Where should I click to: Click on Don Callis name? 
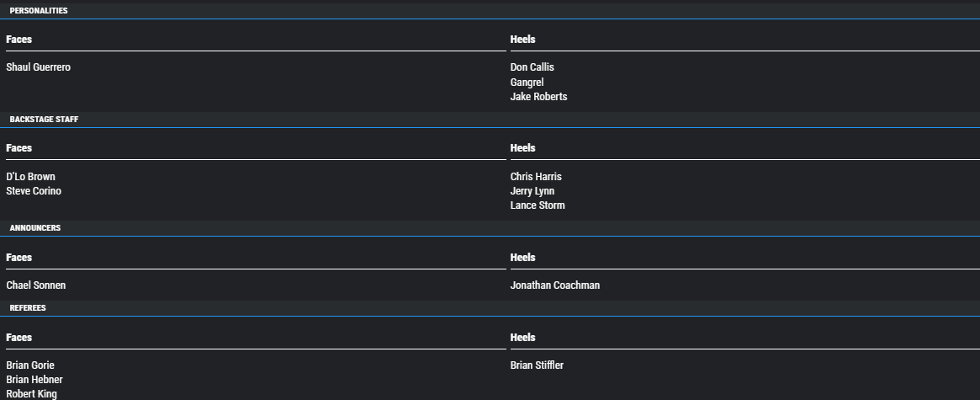[x=532, y=67]
